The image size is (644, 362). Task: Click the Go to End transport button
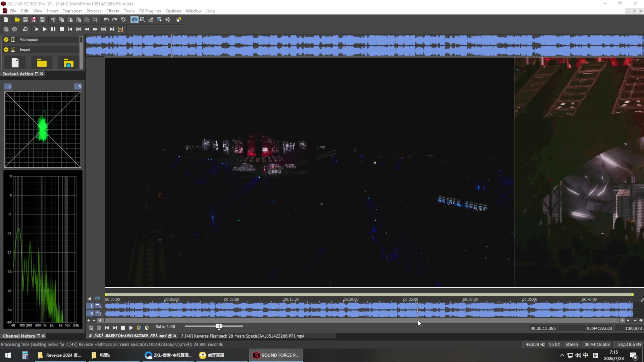coord(112,29)
